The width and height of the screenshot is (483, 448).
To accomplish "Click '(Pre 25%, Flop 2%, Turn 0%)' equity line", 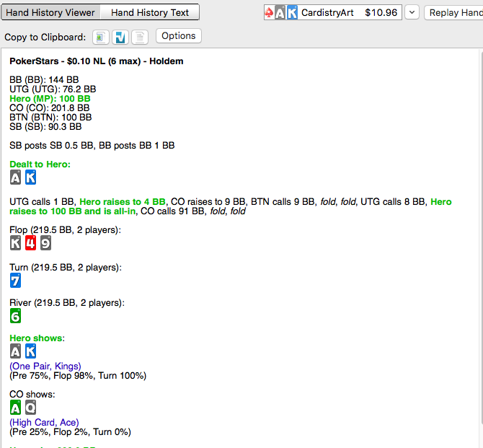I will [70, 432].
